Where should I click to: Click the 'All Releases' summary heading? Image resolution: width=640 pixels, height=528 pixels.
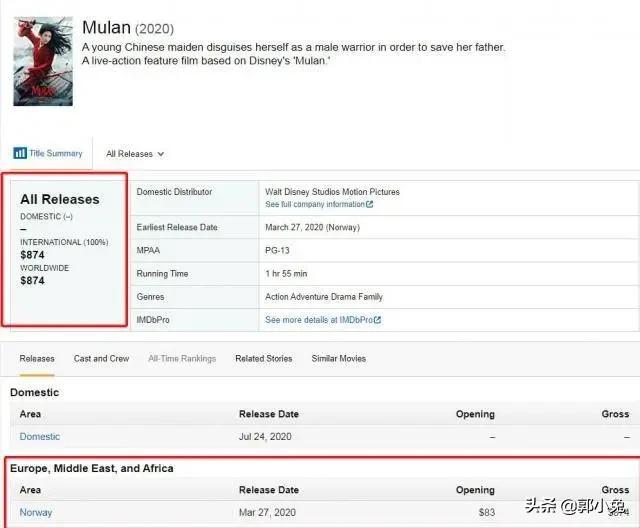pos(60,200)
